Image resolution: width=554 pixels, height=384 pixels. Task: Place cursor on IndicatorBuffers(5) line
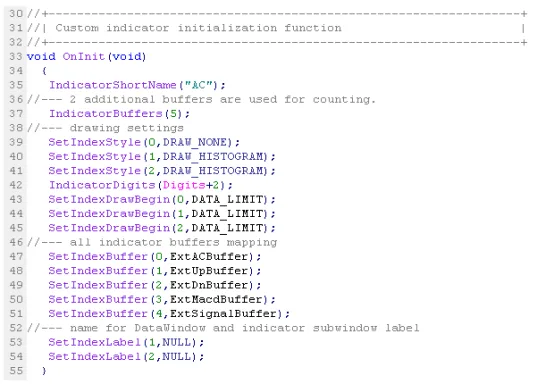119,114
